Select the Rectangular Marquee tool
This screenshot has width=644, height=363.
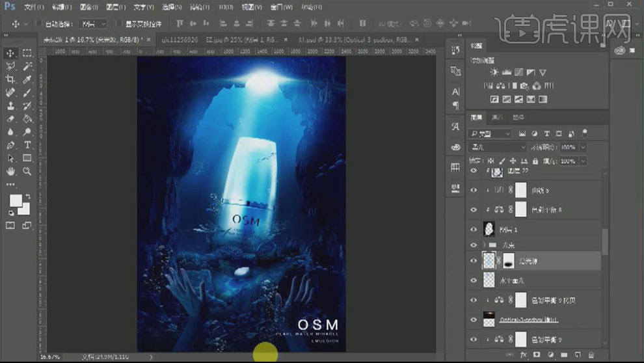27,53
